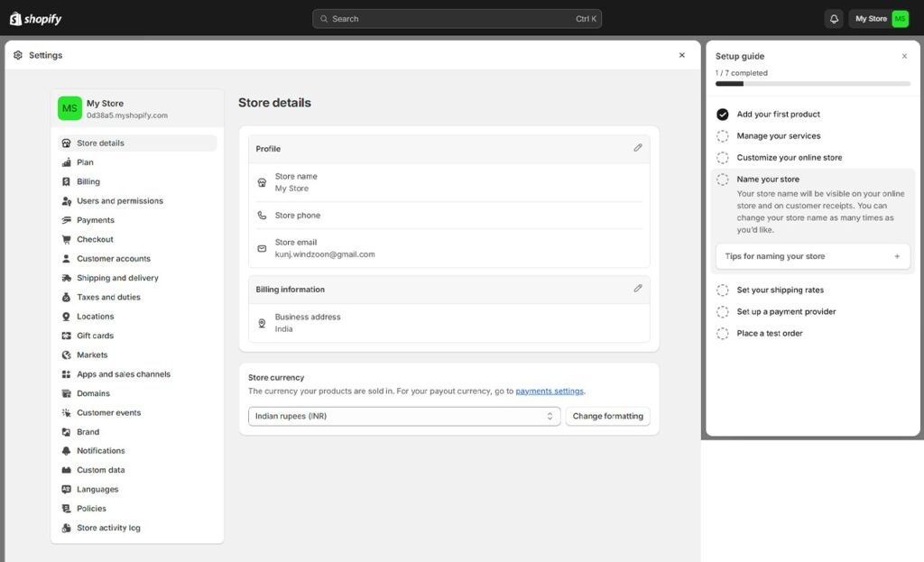Open Taxes and duties settings

108,297
